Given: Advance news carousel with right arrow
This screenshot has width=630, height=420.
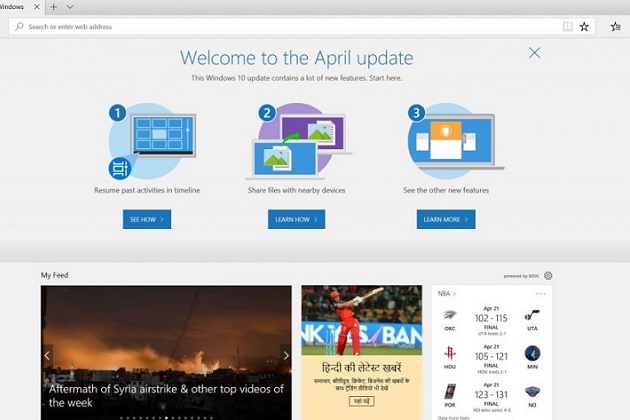Looking at the screenshot, I should click(x=285, y=355).
